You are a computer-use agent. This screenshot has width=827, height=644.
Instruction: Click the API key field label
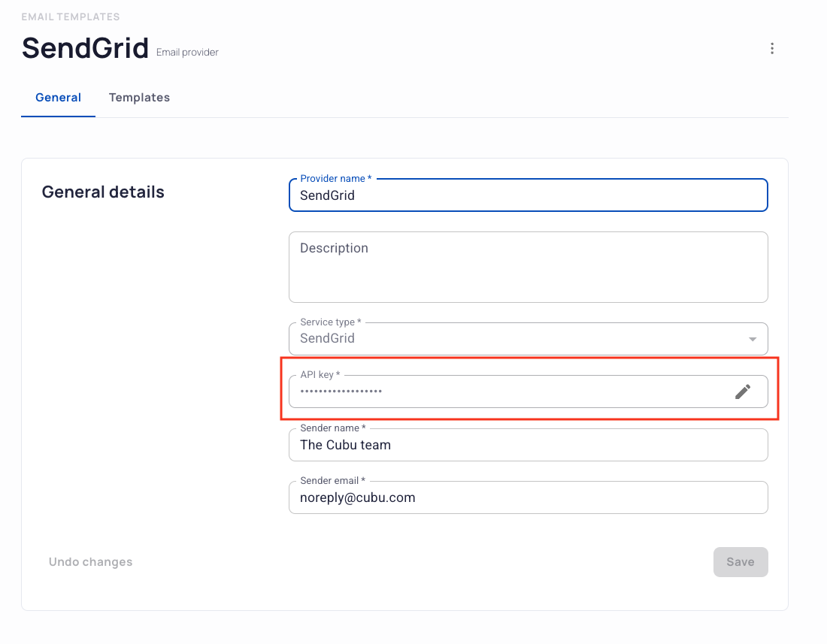pos(320,375)
